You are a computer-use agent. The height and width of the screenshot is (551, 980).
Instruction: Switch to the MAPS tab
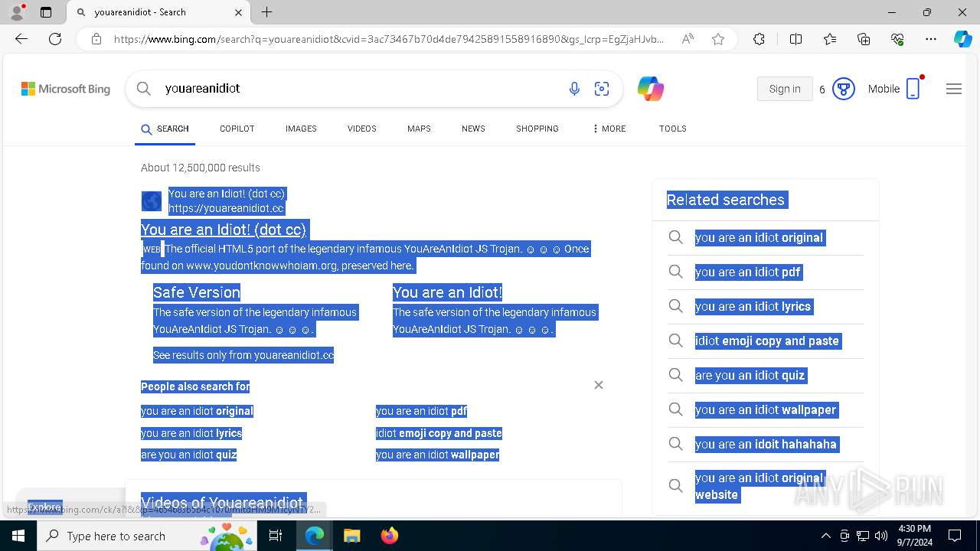click(x=419, y=129)
